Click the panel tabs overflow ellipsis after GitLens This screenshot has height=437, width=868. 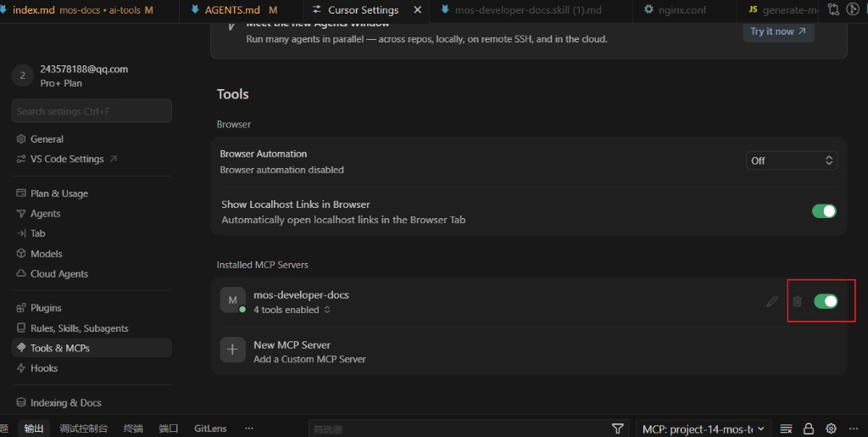click(x=249, y=429)
